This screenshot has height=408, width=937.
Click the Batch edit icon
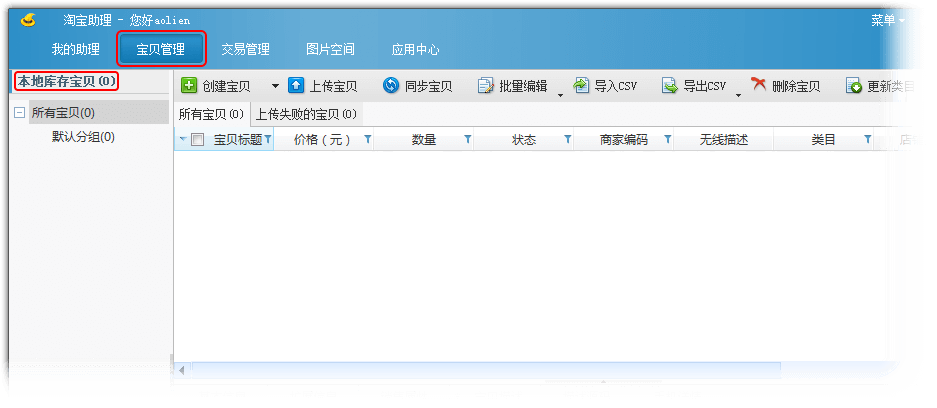485,85
